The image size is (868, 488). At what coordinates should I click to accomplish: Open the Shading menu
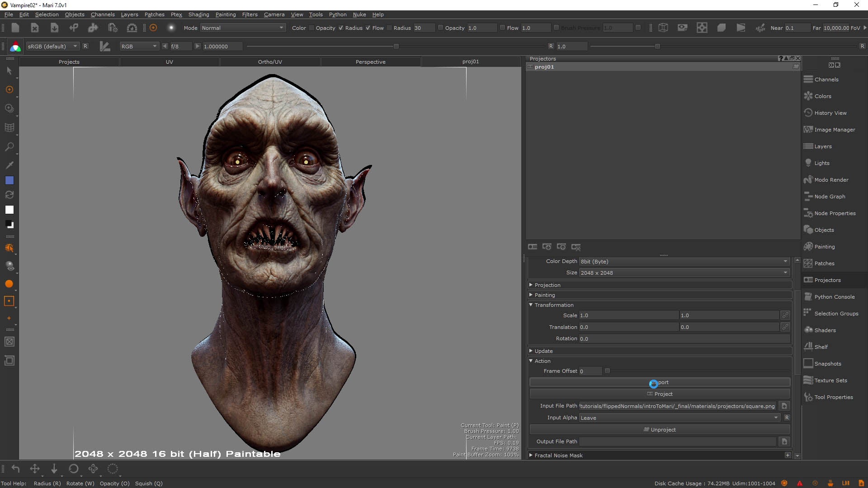pos(198,14)
